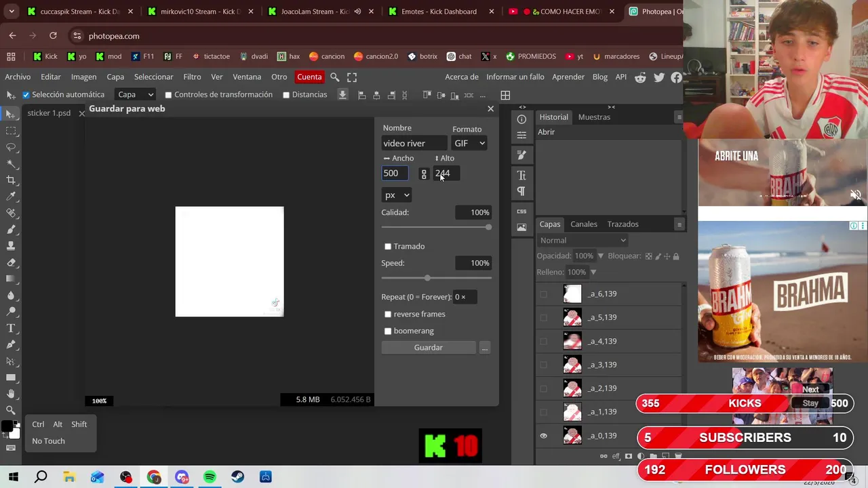Select the Magic Wand tool
This screenshot has width=868, height=488.
coord(11,163)
